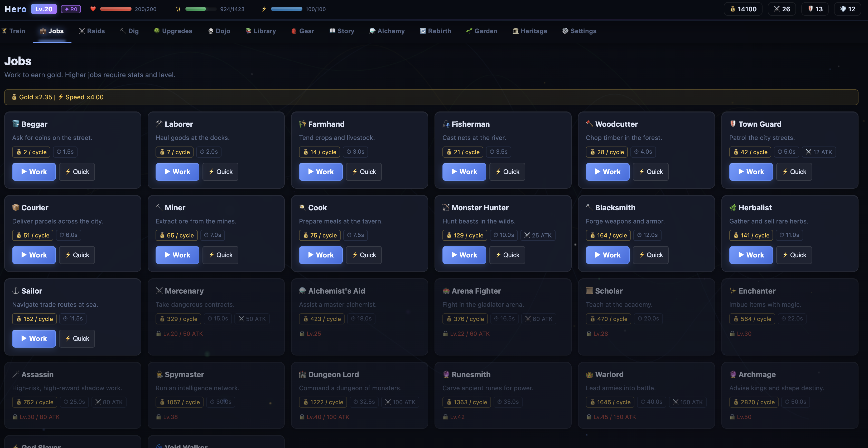868x448 pixels.
Task: Click the Arena Fighter icon
Action: (446, 290)
